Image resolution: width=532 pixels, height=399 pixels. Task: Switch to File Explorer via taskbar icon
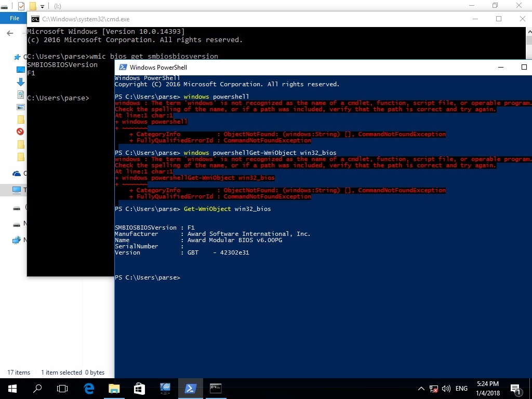pyautogui.click(x=114, y=389)
